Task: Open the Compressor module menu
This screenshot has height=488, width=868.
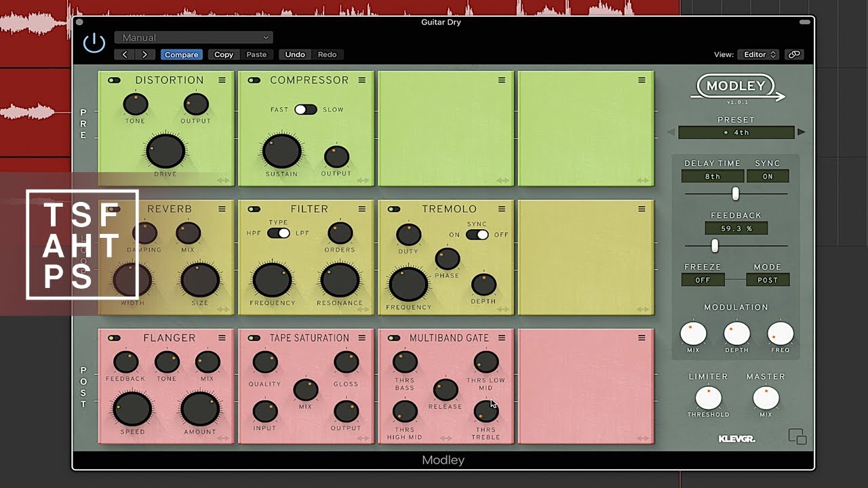Action: pyautogui.click(x=362, y=81)
